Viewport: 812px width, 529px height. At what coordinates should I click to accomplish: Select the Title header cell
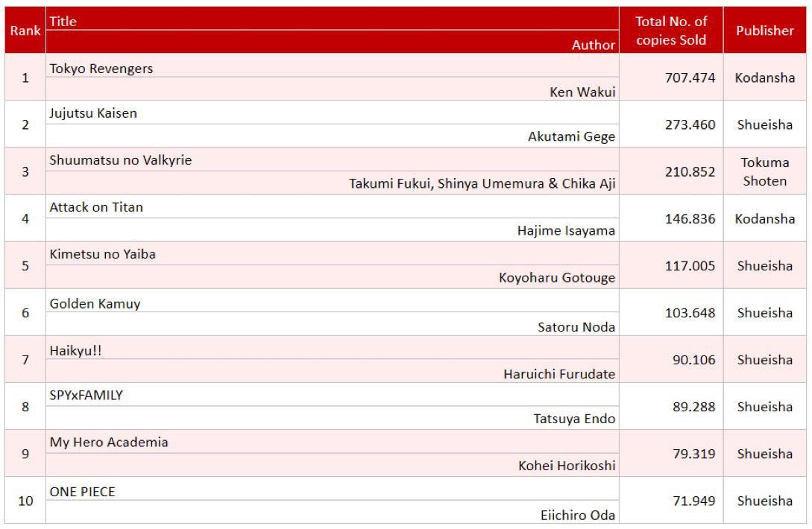pyautogui.click(x=63, y=22)
